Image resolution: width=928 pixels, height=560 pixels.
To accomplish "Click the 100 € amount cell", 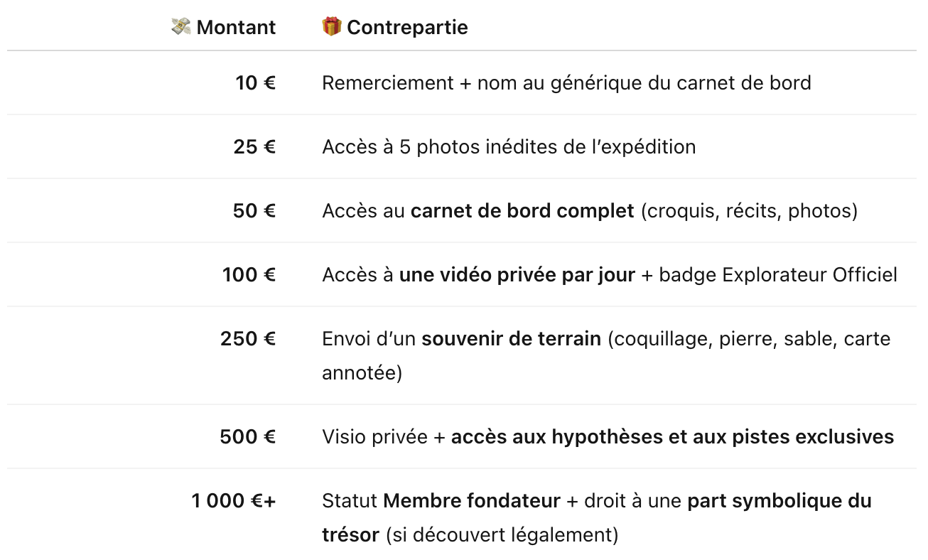I will coord(249,275).
